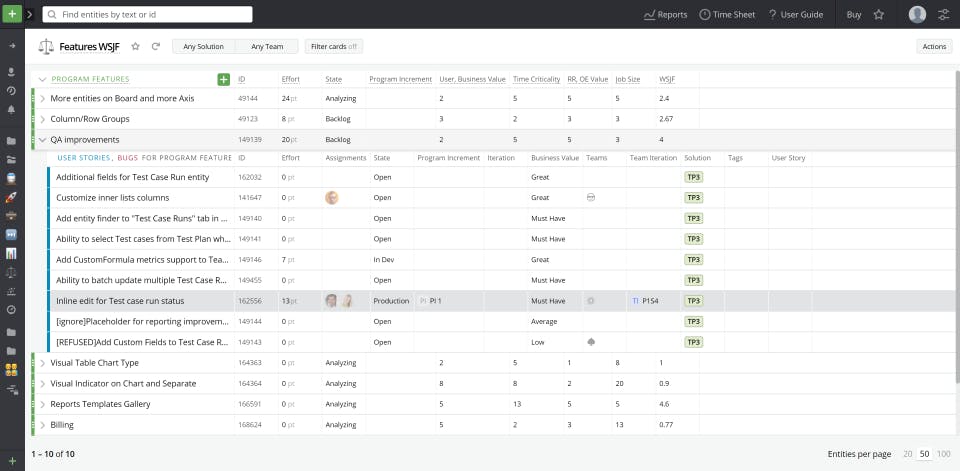Image resolution: width=960 pixels, height=471 pixels.
Task: Open settings sliders icon at top right
Action: pyautogui.click(x=943, y=15)
